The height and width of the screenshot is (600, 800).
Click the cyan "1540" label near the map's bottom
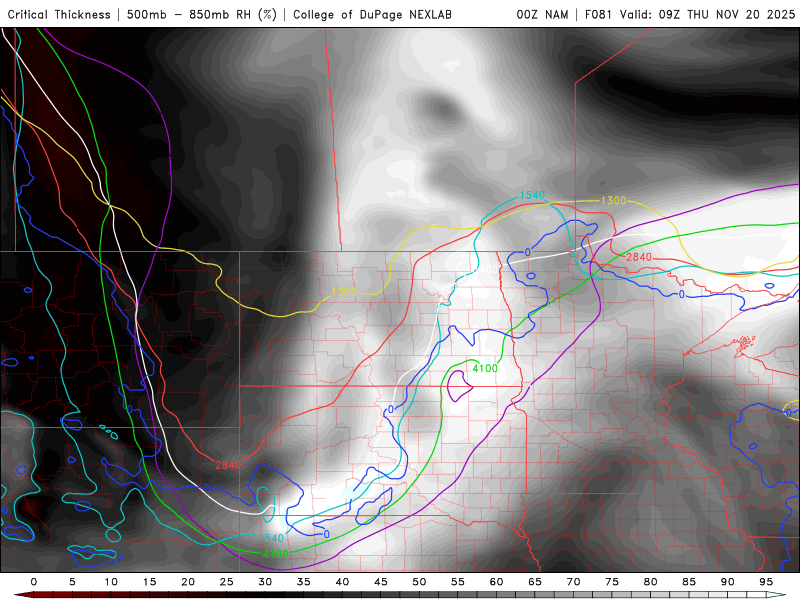[271, 538]
